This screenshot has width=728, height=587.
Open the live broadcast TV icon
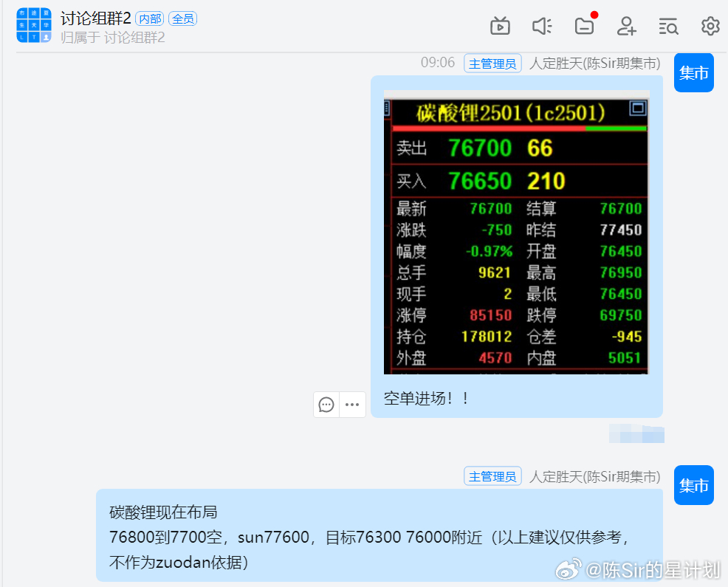[x=500, y=27]
